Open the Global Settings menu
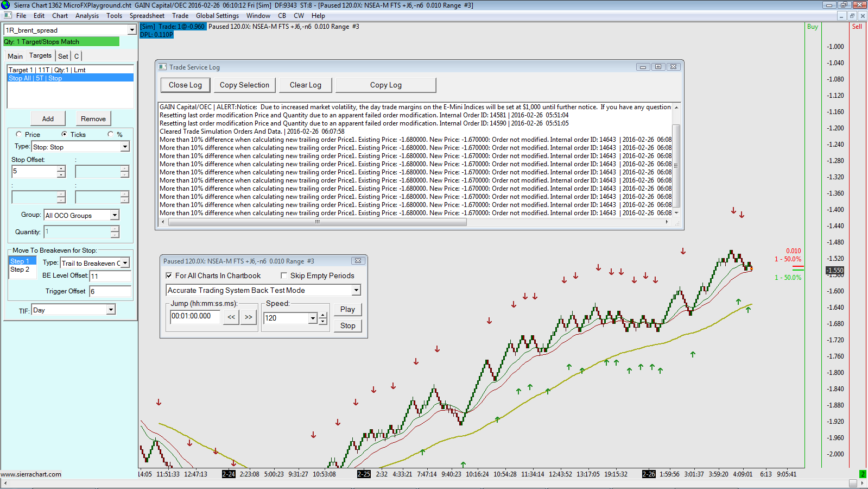Screen dimensions: 868x489 217,16
